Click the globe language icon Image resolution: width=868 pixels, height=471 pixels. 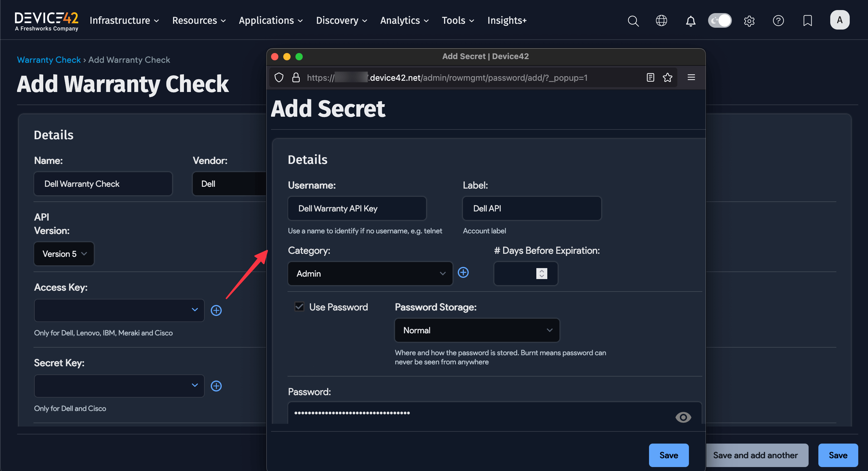tap(662, 21)
